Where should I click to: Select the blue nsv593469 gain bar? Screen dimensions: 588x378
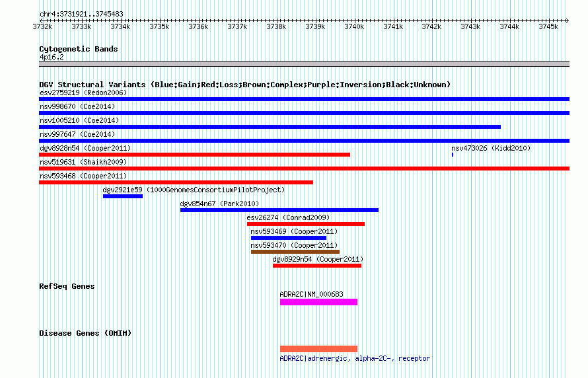pyautogui.click(x=289, y=238)
